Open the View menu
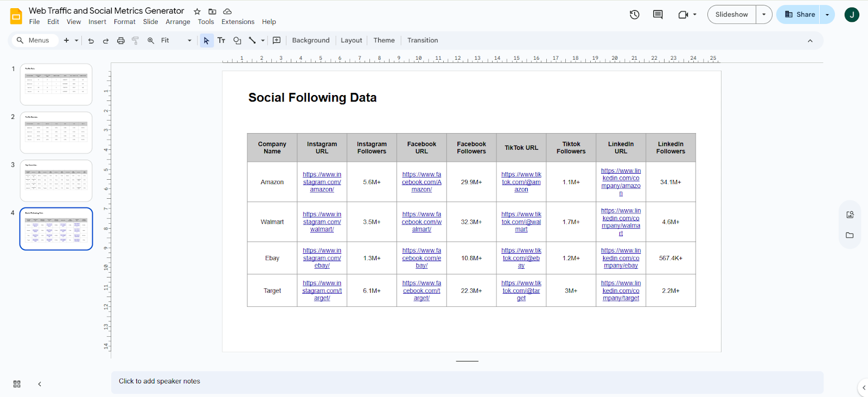 pos(74,22)
